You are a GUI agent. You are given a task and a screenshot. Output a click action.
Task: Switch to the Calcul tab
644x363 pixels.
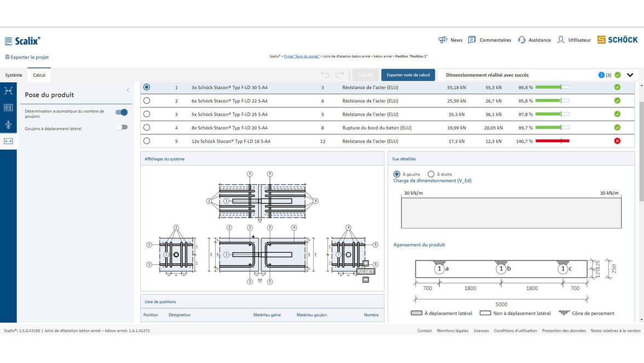pyautogui.click(x=38, y=75)
